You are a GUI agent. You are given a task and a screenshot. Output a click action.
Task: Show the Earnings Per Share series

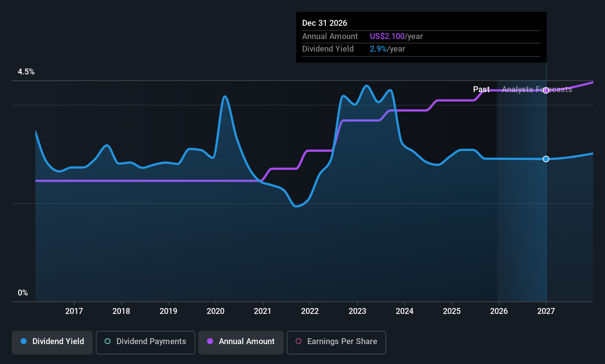coord(336,342)
